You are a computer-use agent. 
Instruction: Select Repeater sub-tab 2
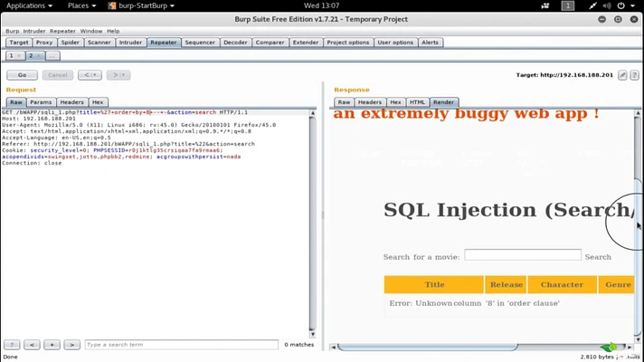coord(31,56)
